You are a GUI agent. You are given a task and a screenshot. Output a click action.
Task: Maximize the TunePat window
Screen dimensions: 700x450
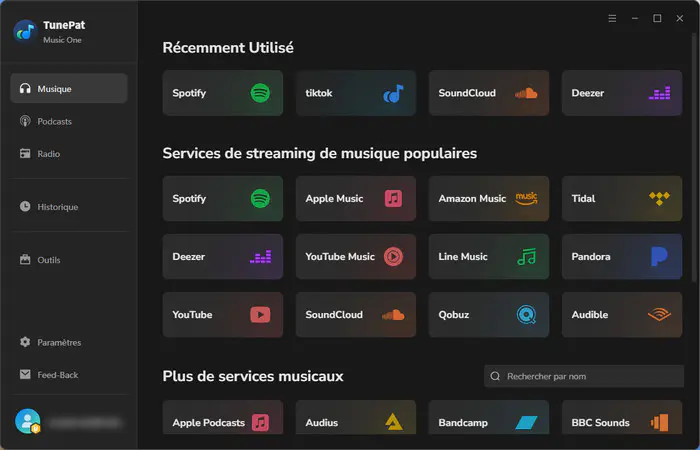tap(657, 18)
